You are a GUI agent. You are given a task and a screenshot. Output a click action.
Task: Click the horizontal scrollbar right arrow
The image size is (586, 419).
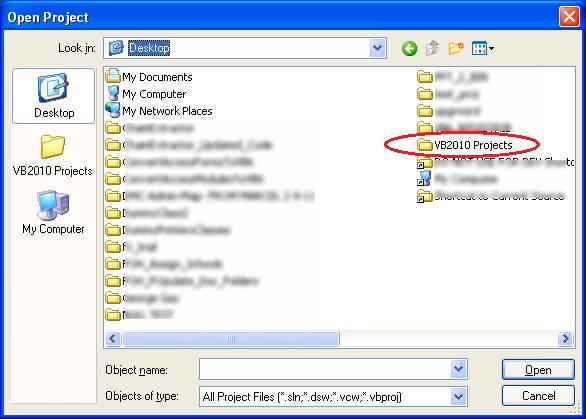[x=565, y=339]
